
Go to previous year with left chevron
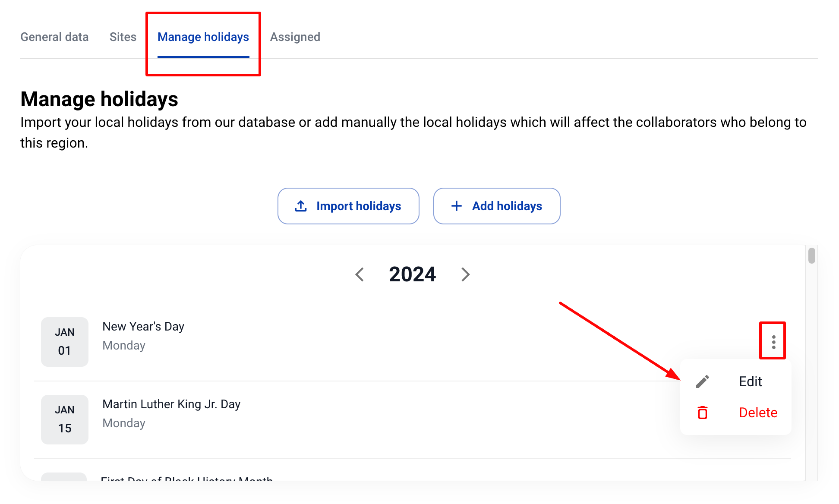pyautogui.click(x=360, y=274)
